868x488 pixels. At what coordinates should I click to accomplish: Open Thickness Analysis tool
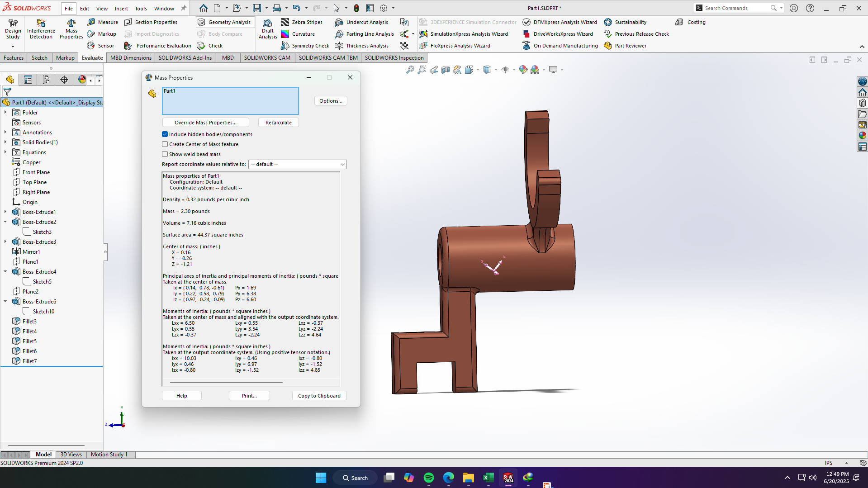362,46
